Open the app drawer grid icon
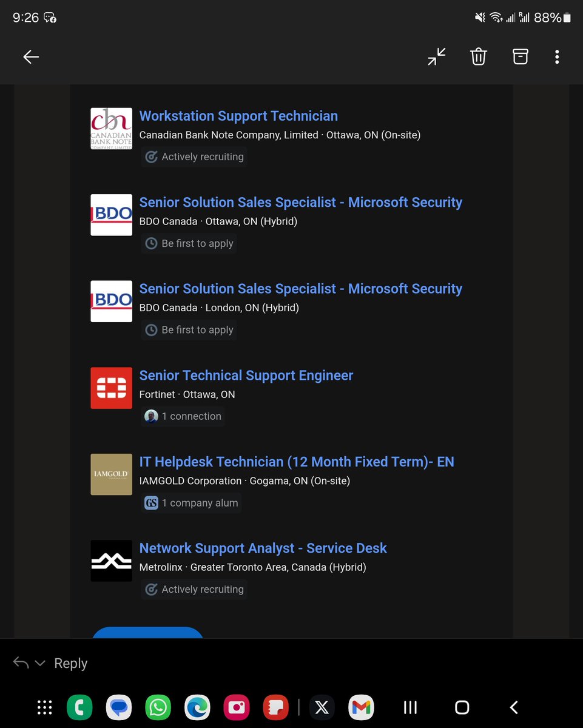Image resolution: width=583 pixels, height=728 pixels. point(45,707)
